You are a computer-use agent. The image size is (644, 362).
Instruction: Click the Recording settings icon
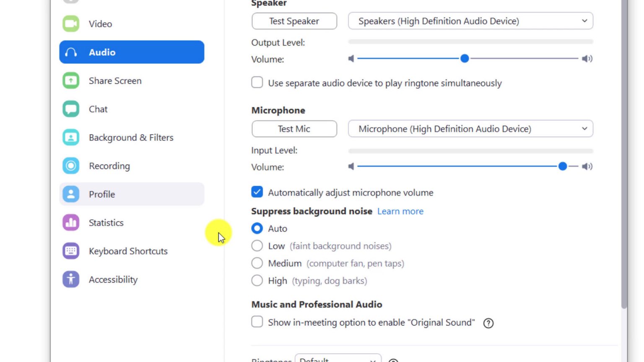click(70, 166)
